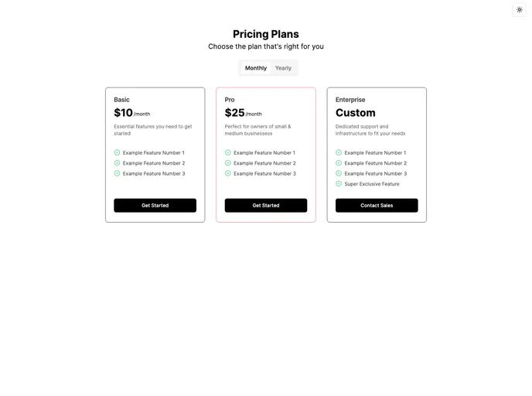This screenshot has height=396, width=532.
Task: Click the Basic plan Feature Number 1 check icon
Action: click(x=118, y=152)
